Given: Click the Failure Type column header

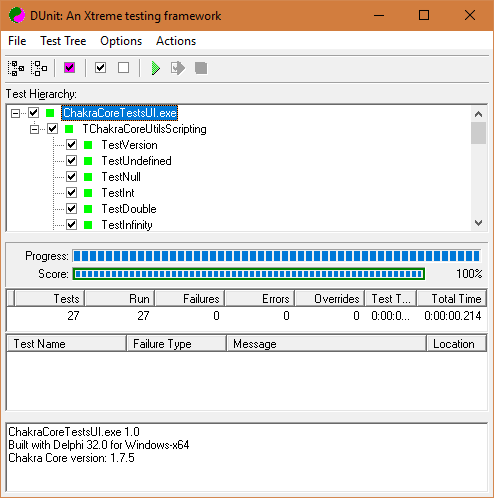Looking at the screenshot, I should click(176, 344).
